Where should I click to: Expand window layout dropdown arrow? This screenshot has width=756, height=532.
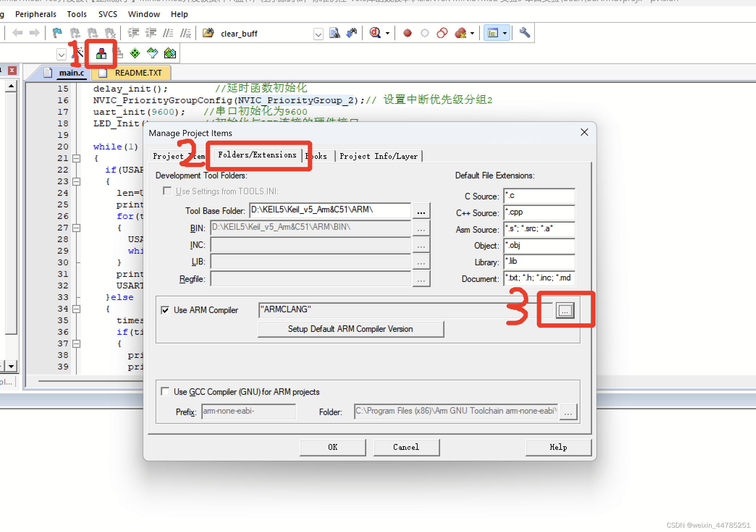tap(505, 34)
